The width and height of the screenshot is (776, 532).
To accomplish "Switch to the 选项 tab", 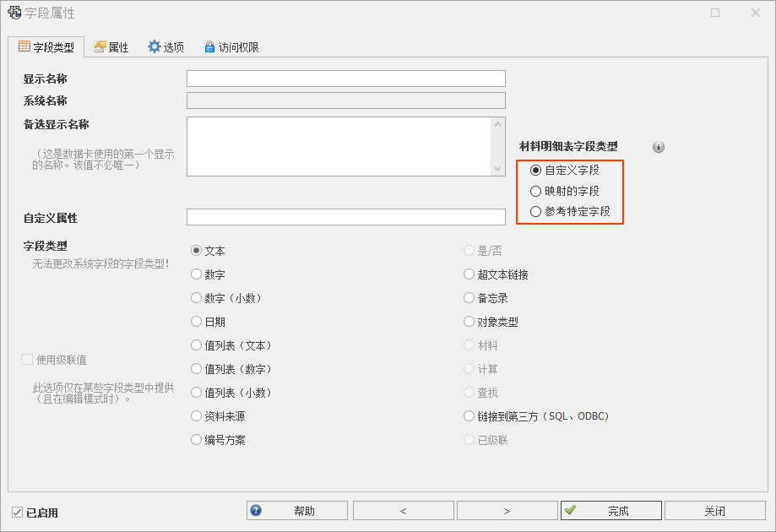I will [x=166, y=47].
